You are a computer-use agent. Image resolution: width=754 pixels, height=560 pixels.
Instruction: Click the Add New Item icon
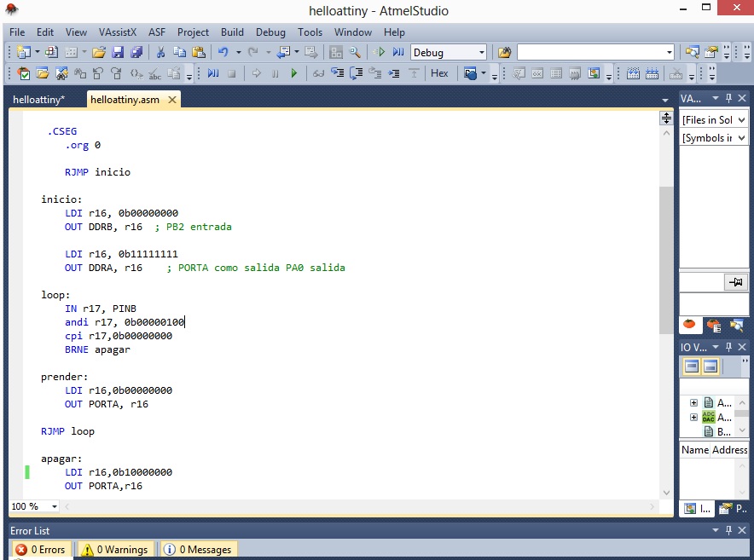(51, 52)
